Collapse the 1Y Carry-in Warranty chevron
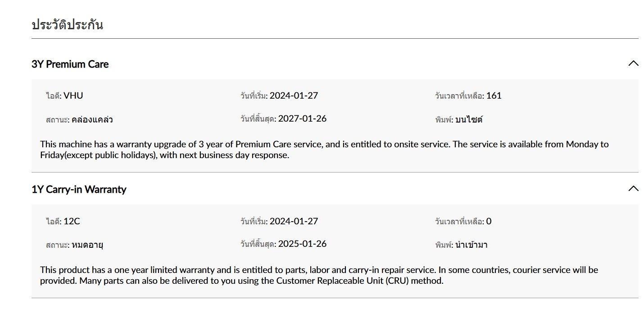This screenshot has width=644, height=318. coord(633,189)
